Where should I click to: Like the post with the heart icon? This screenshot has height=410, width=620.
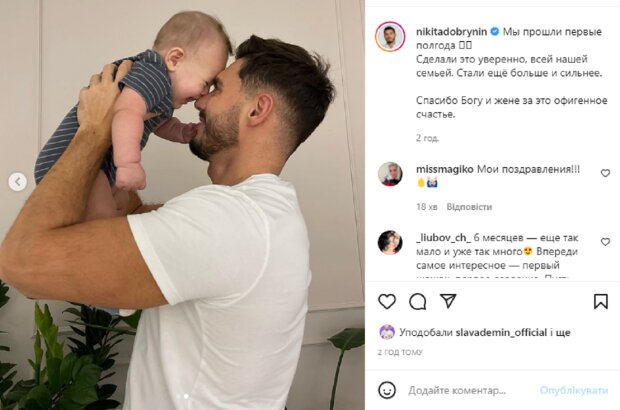387,302
